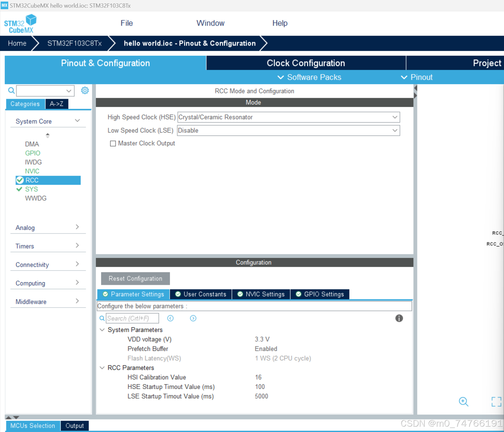Open the categories settings gear icon

85,91
